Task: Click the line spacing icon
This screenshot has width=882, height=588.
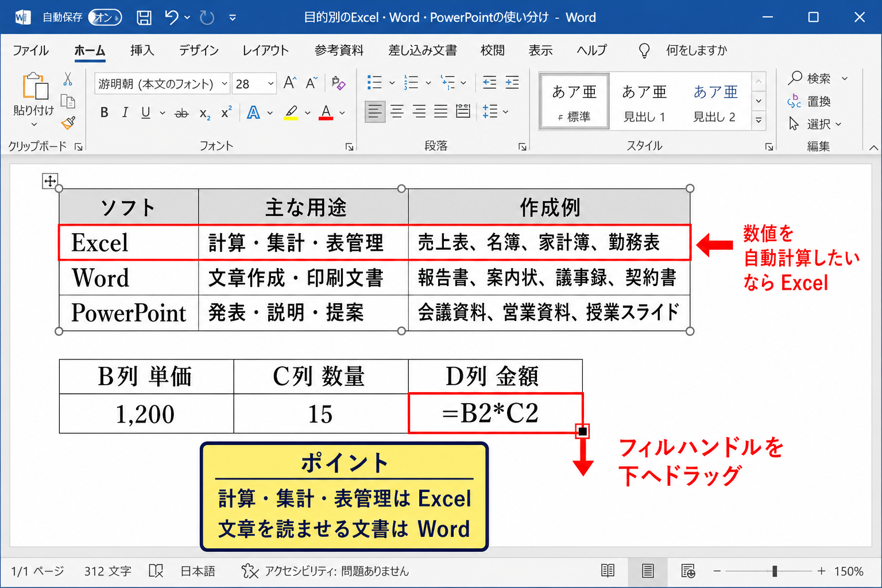Action: tap(490, 111)
